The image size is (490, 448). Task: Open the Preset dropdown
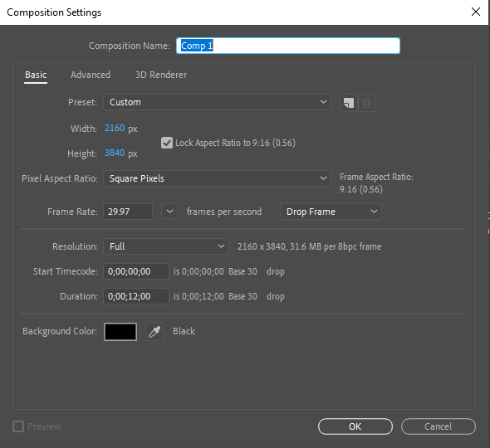217,102
